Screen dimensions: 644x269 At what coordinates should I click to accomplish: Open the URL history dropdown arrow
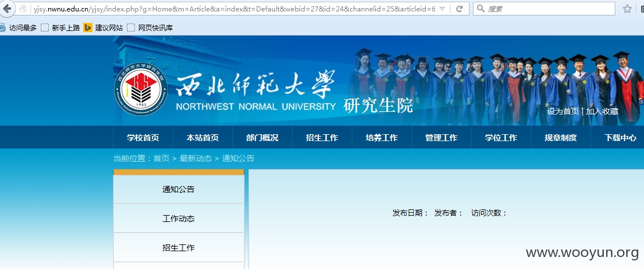pos(442,9)
